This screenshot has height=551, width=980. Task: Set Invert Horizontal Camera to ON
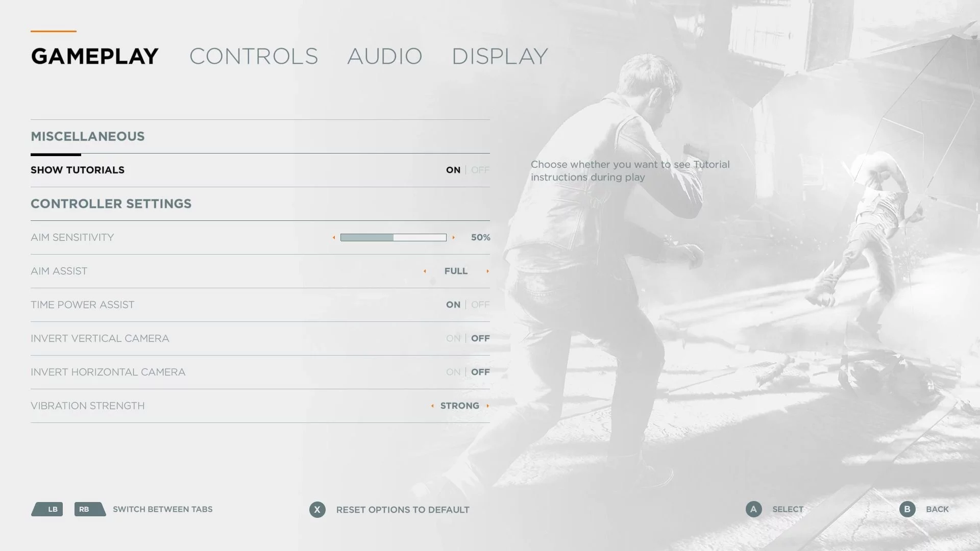pos(453,372)
